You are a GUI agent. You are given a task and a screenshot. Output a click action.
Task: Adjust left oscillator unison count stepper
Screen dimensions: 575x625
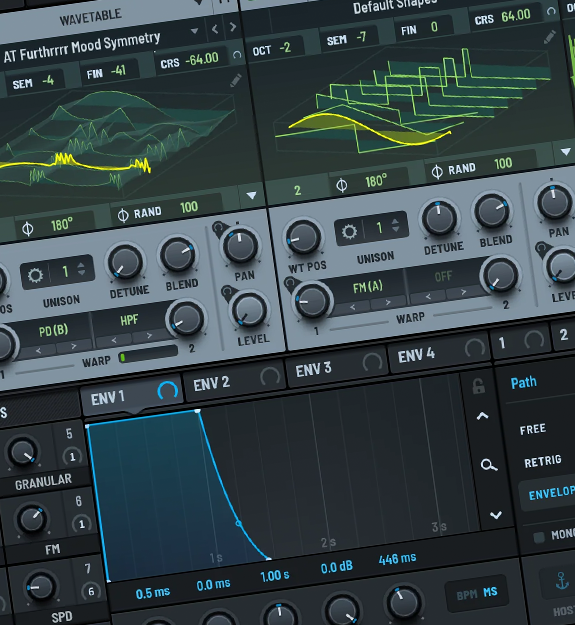point(81,269)
